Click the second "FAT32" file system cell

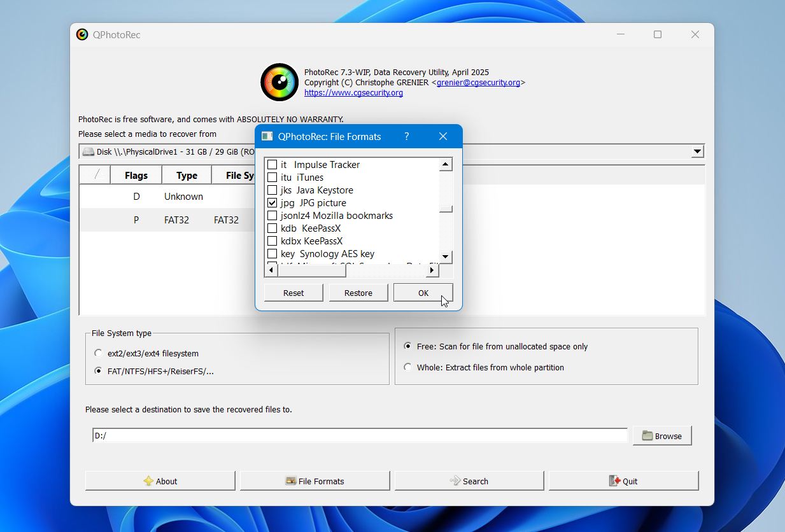click(x=226, y=220)
